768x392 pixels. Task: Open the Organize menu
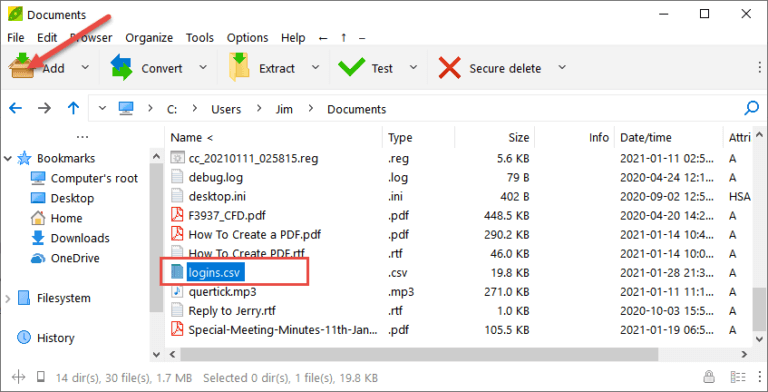(x=149, y=38)
